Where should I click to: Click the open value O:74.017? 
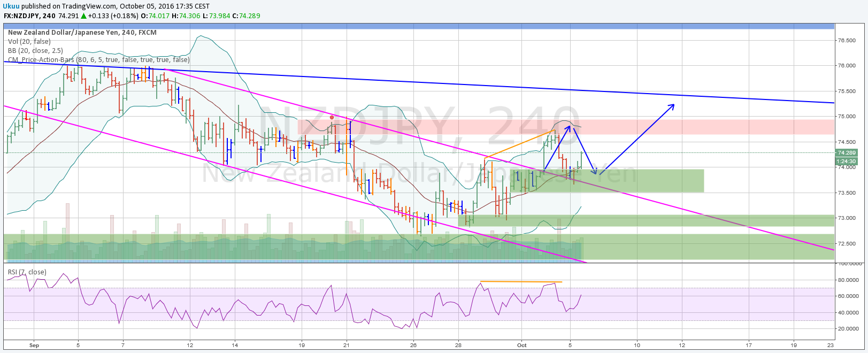tap(156, 16)
